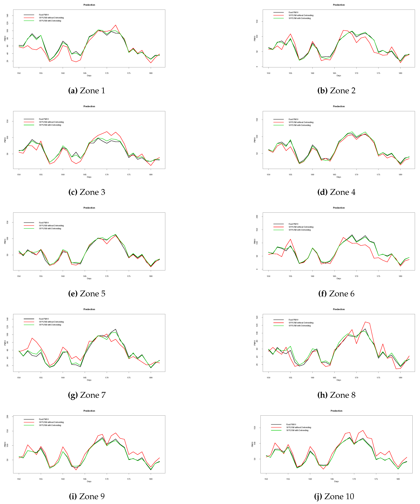Click the "Days" axis label under Zone 8 chart
Image resolution: width=420 pixels, height=504 pixels.
339,380
